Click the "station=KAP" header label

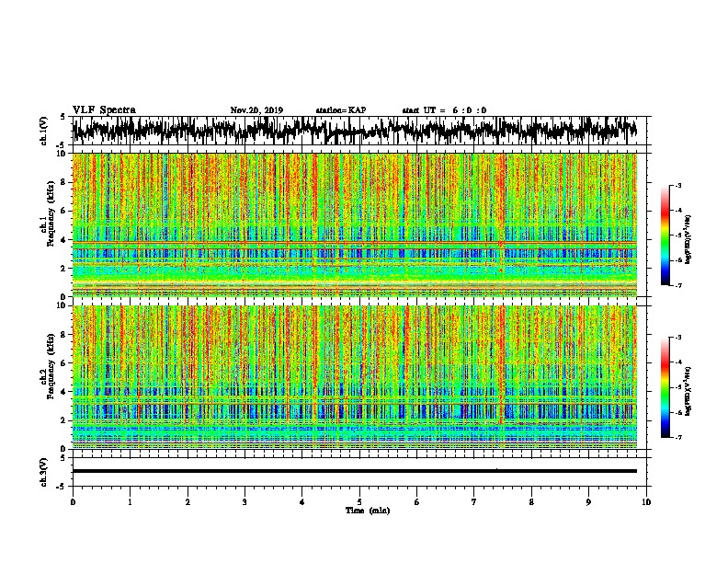pos(341,110)
